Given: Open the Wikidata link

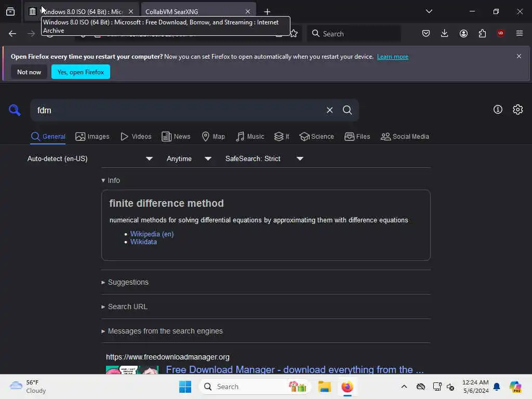Looking at the screenshot, I should point(143,242).
